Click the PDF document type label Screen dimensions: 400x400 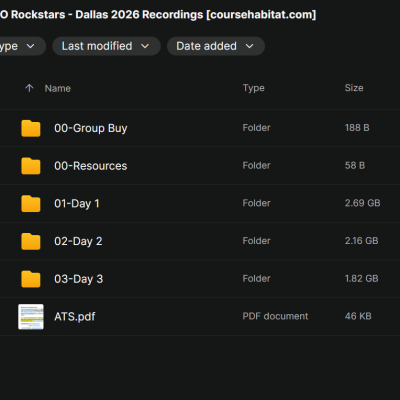tap(275, 316)
